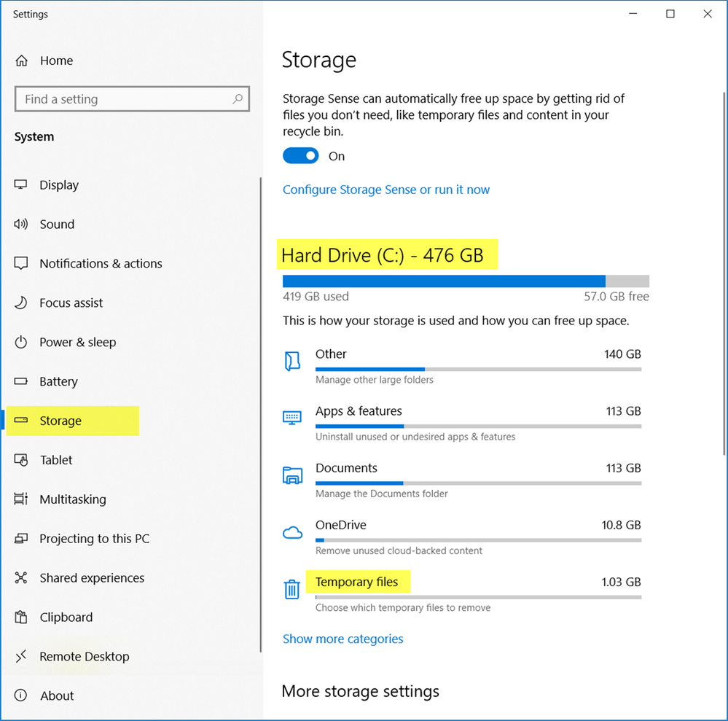This screenshot has width=728, height=721.
Task: Click the Documents folder icon
Action: [x=292, y=475]
